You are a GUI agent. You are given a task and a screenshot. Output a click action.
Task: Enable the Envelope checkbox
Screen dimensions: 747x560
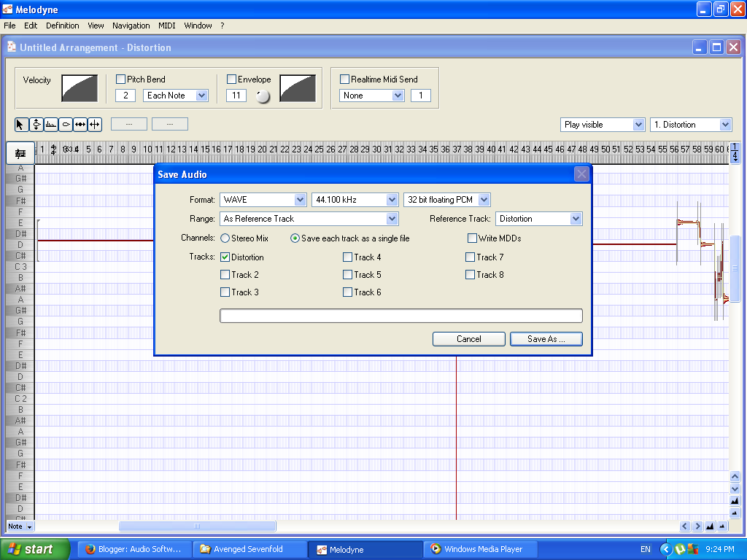[231, 79]
